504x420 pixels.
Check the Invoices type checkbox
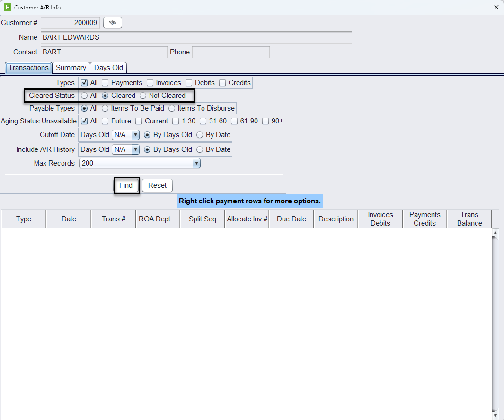point(150,83)
